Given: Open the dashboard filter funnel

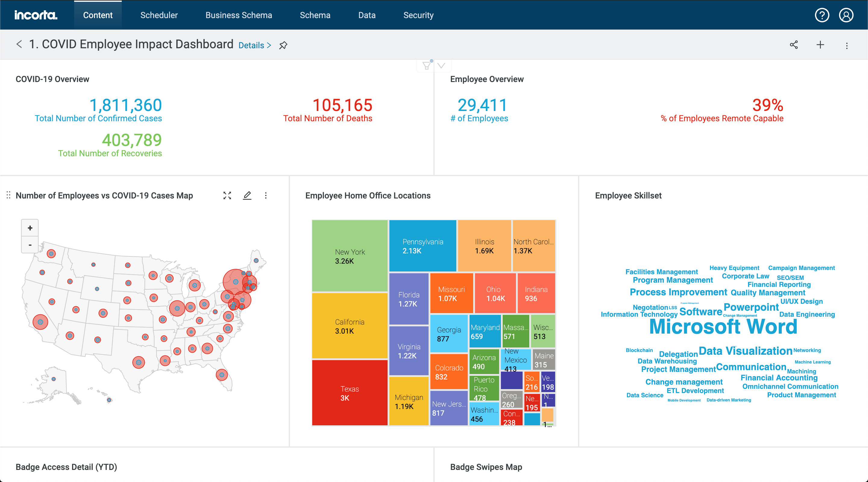Looking at the screenshot, I should pyautogui.click(x=426, y=65).
